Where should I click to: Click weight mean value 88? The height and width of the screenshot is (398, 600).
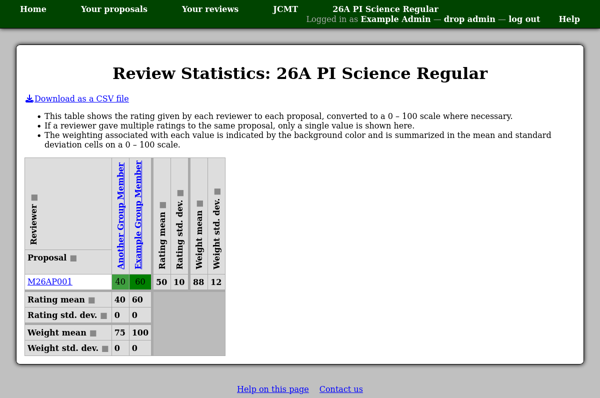click(199, 282)
